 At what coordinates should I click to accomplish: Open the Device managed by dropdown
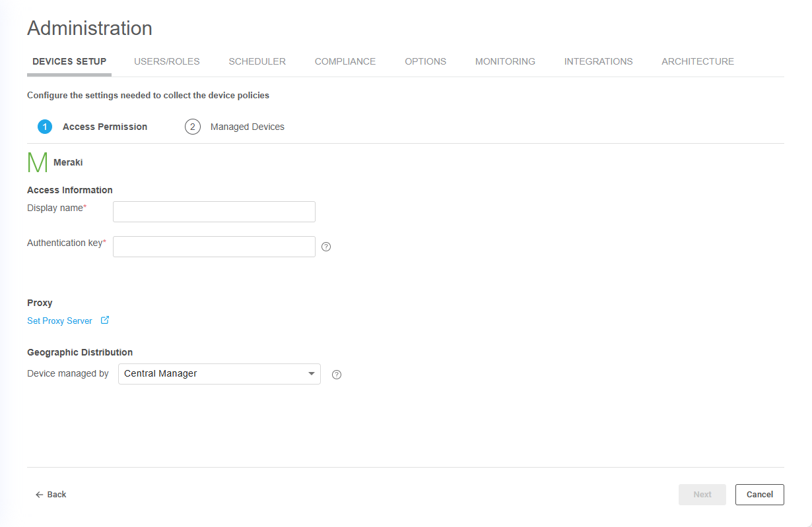pos(219,374)
